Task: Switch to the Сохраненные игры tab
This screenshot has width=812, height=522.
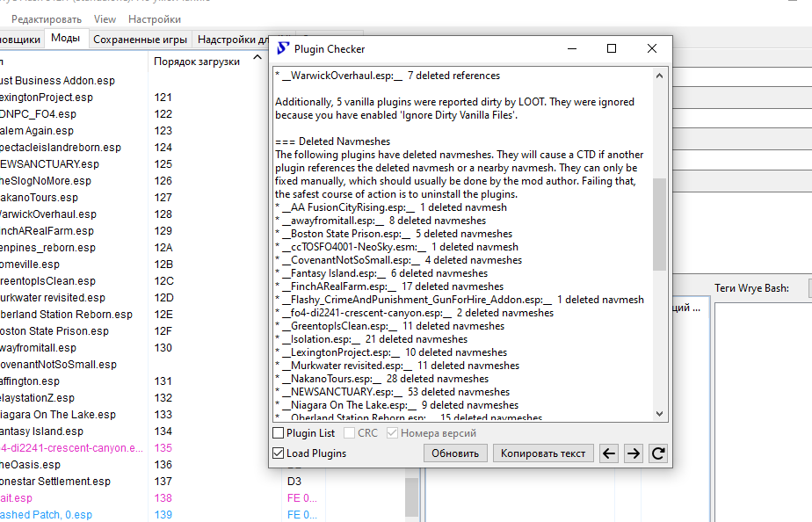Action: click(140, 39)
